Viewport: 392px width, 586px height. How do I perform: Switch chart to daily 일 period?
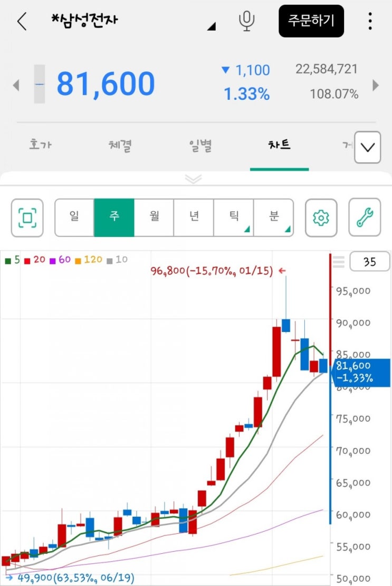[74, 218]
